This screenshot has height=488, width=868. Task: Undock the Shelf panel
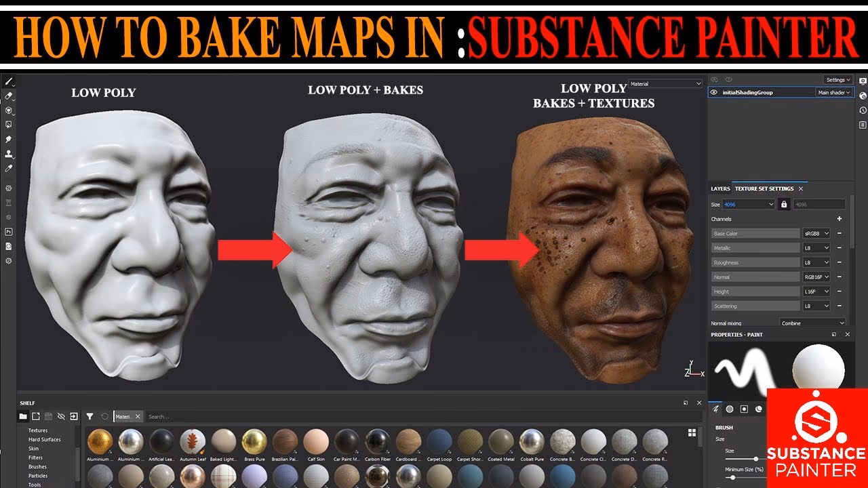[x=686, y=403]
